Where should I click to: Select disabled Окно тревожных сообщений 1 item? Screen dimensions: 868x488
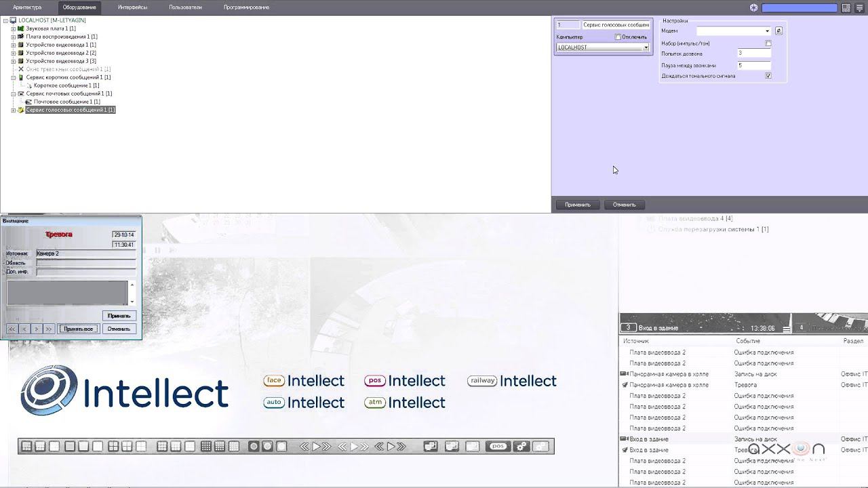pos(68,69)
